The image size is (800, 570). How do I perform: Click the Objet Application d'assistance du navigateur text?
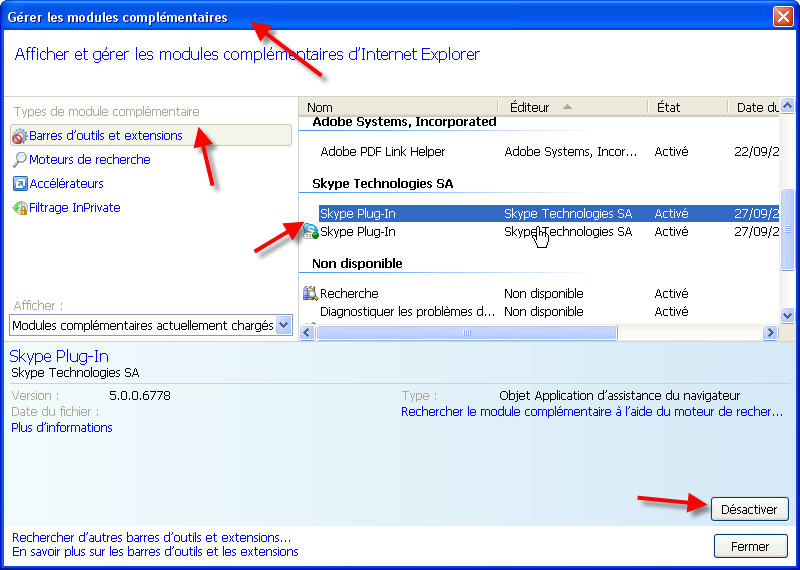pyautogui.click(x=619, y=395)
